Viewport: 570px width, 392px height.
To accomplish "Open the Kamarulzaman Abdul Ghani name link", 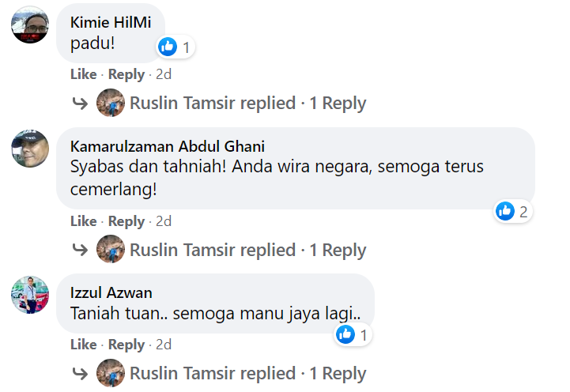I will coord(168,146).
